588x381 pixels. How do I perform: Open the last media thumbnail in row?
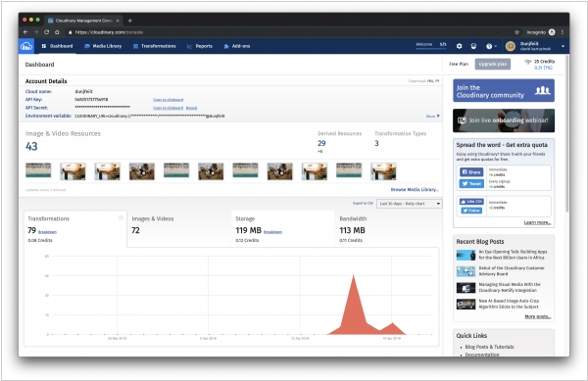[383, 171]
